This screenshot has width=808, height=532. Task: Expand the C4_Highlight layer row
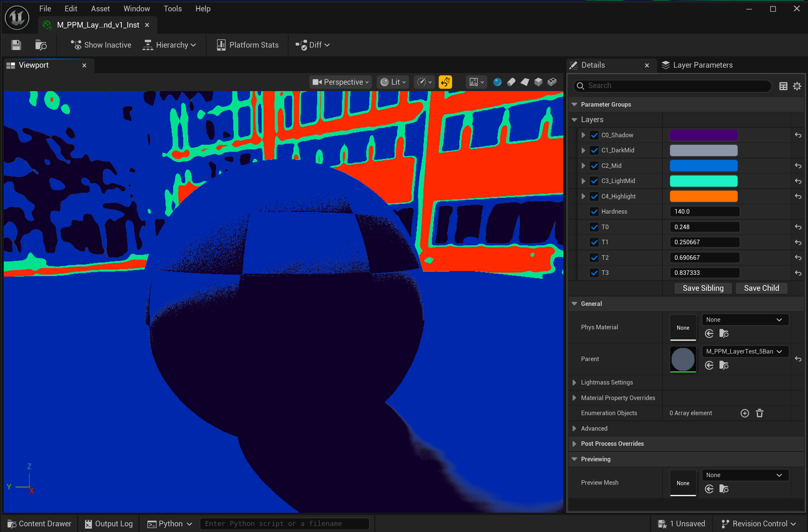pos(583,196)
